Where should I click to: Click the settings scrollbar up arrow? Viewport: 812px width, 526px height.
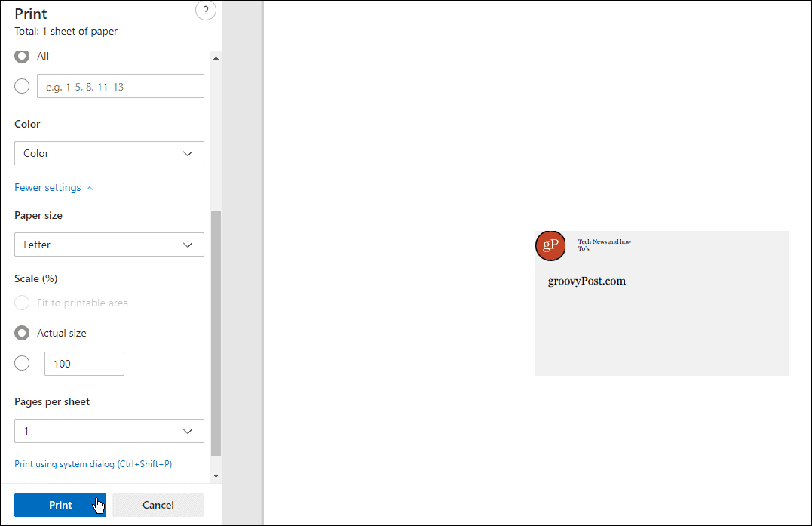[x=216, y=58]
